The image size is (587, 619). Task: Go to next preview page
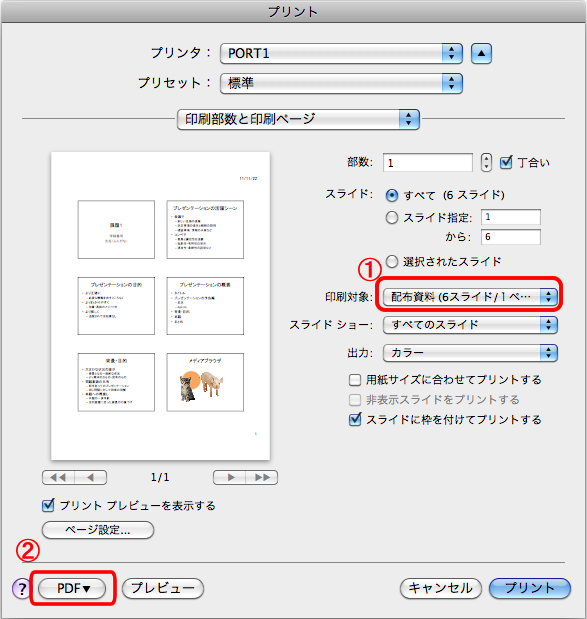point(229,477)
